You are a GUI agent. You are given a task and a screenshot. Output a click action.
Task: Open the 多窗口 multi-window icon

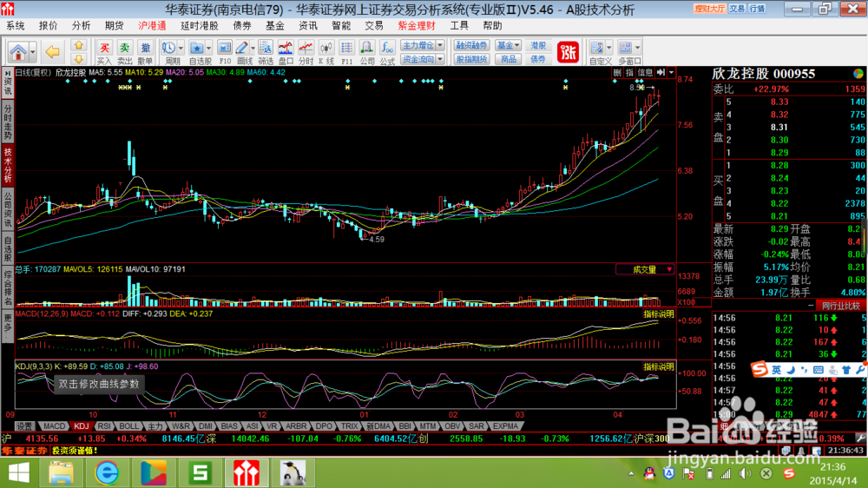(626, 48)
